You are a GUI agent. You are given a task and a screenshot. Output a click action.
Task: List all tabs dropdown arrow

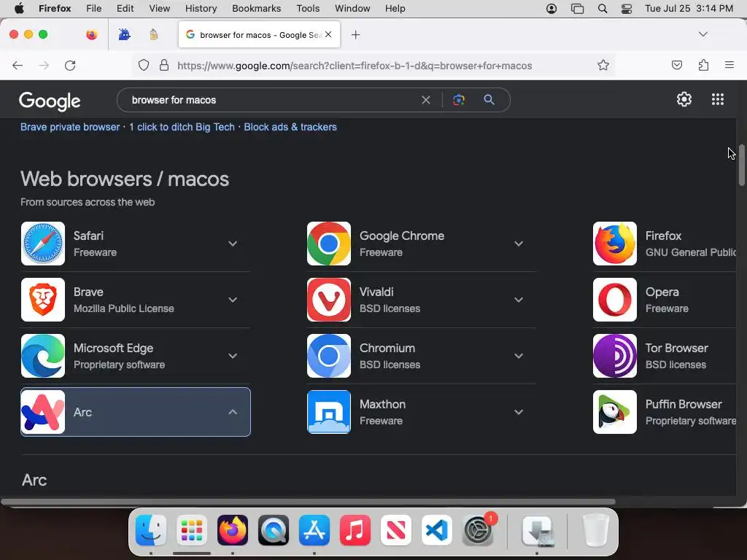coord(703,34)
